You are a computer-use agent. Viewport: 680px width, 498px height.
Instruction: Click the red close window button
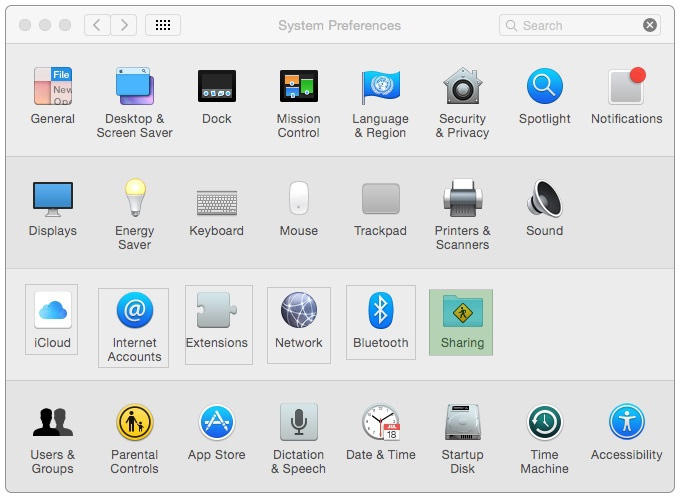pos(25,25)
